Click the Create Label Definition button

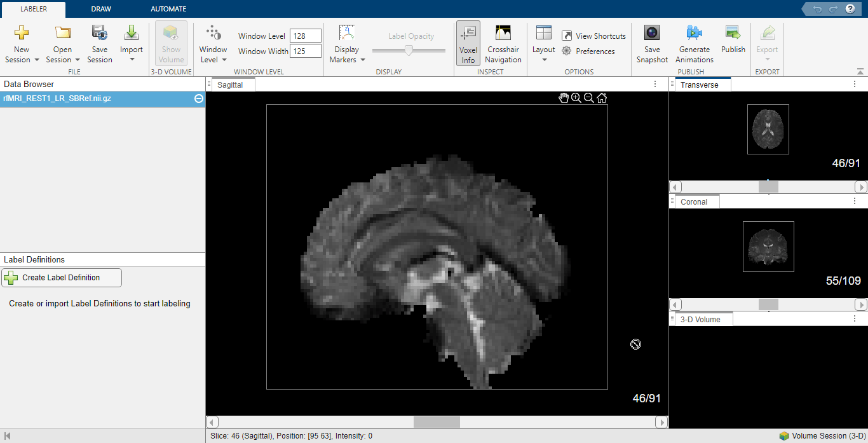coord(61,277)
